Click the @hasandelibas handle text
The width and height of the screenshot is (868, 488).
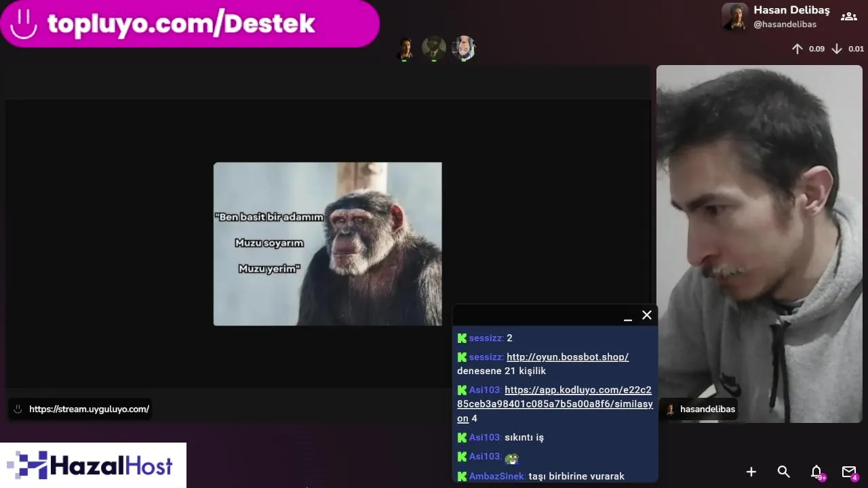click(785, 24)
